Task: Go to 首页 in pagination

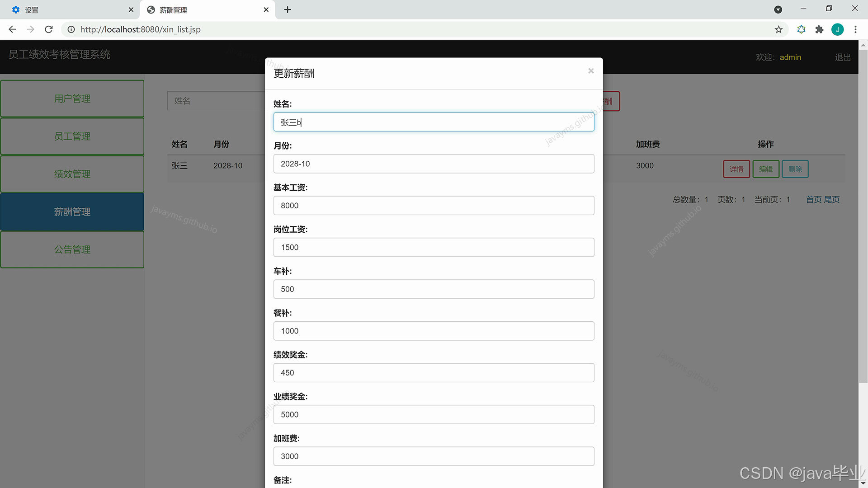Action: click(814, 199)
